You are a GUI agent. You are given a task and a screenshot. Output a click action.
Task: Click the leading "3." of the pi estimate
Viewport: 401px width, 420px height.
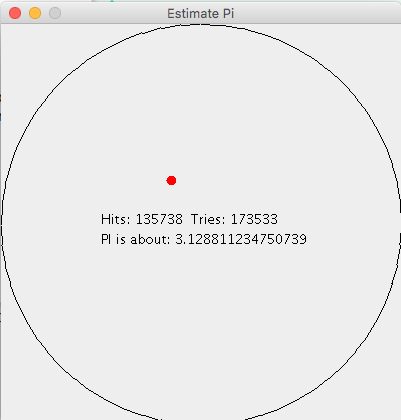(180, 239)
